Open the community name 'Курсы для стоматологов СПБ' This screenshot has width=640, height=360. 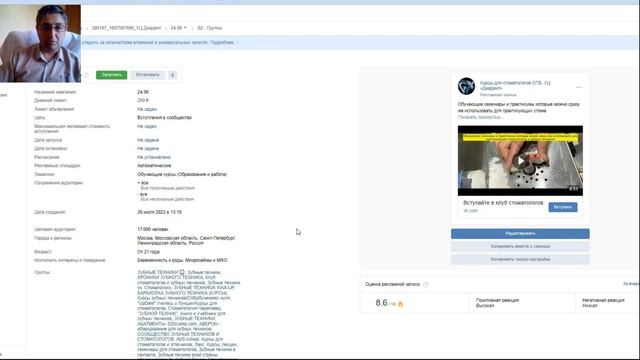[x=515, y=85]
